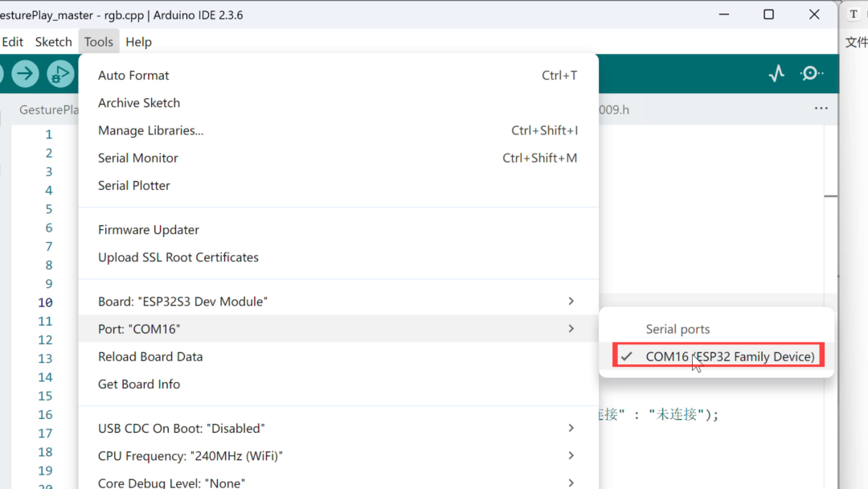
Task: Expand the USB CDC On Boot submenu
Action: [x=338, y=428]
